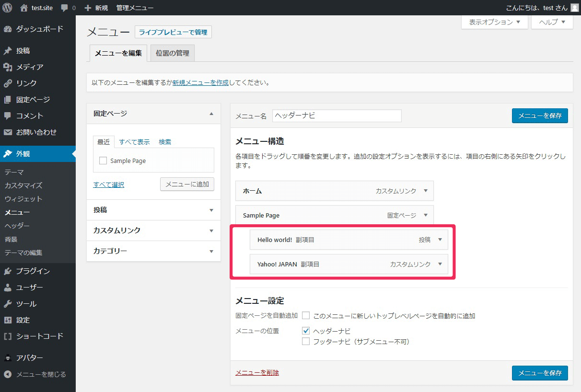Click user avatar in top right
This screenshot has width=581, height=392.
click(574, 8)
